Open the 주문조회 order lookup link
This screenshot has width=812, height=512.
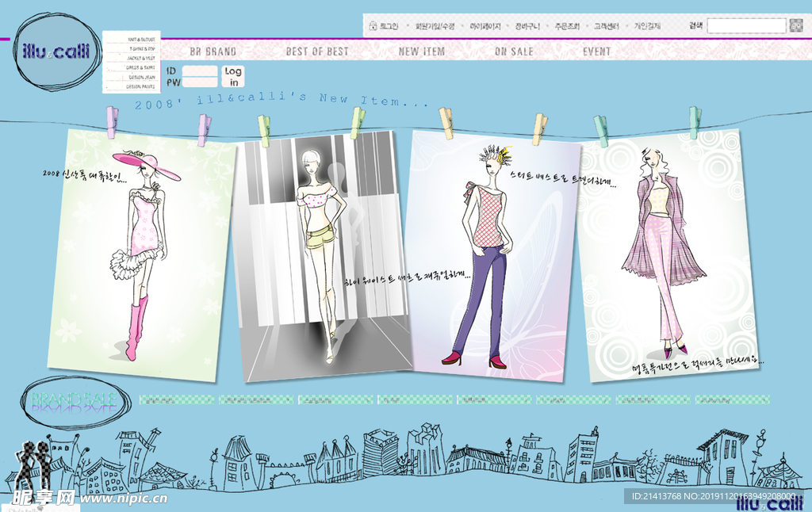coord(567,26)
